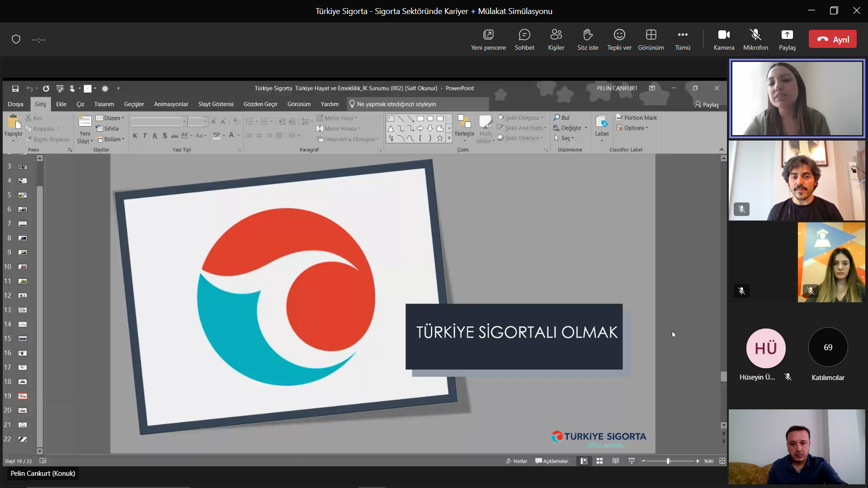The width and height of the screenshot is (868, 488).
Task: Open the Animasyonlar ribbon tab
Action: [x=171, y=104]
